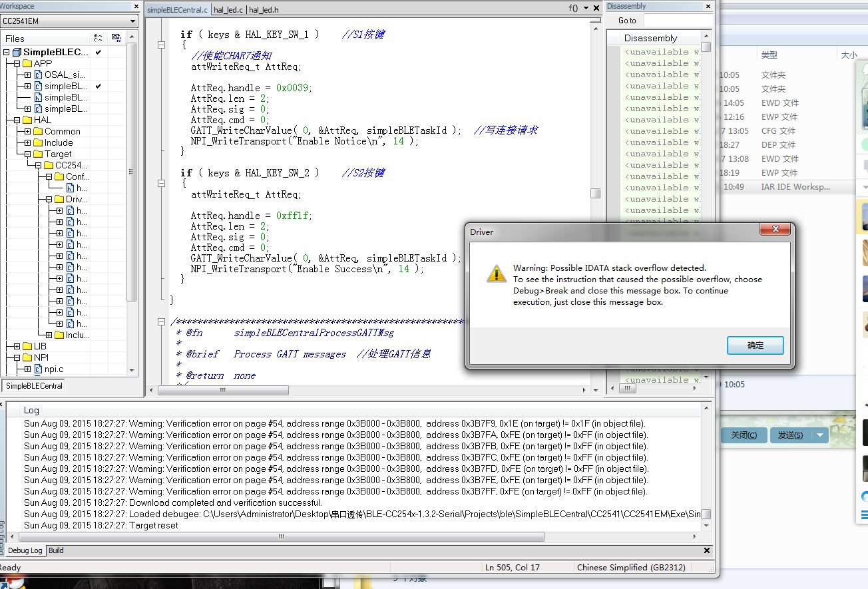
Task: Switch to the hal_led.h editor tab
Action: (x=264, y=10)
